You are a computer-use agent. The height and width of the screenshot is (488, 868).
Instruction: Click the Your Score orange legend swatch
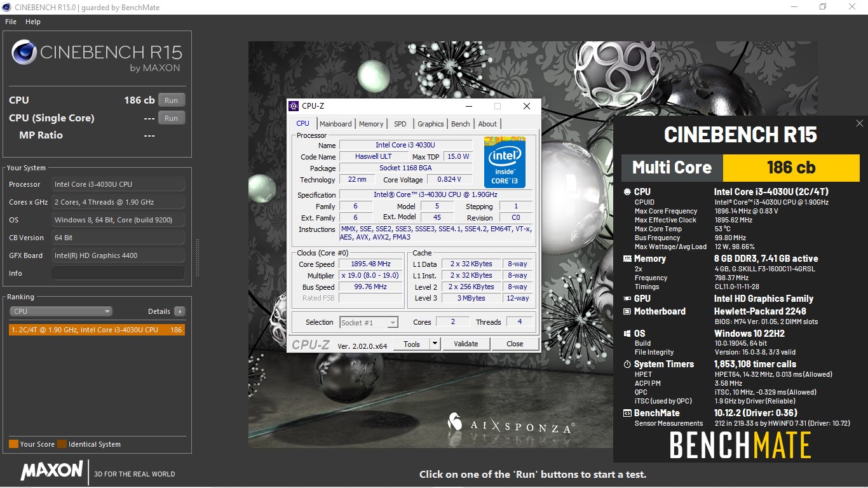tap(13, 444)
